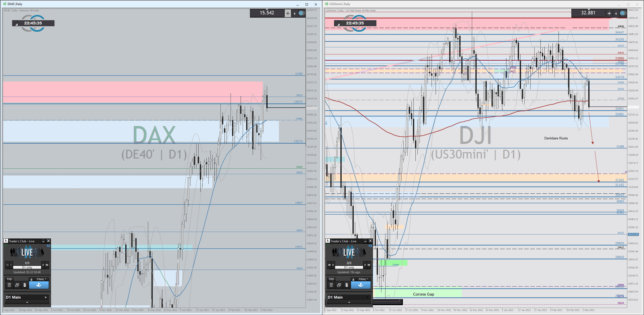This screenshot has width=644, height=315.
Task: Click 'D1 Main' label in DAX panel
Action: [13, 297]
